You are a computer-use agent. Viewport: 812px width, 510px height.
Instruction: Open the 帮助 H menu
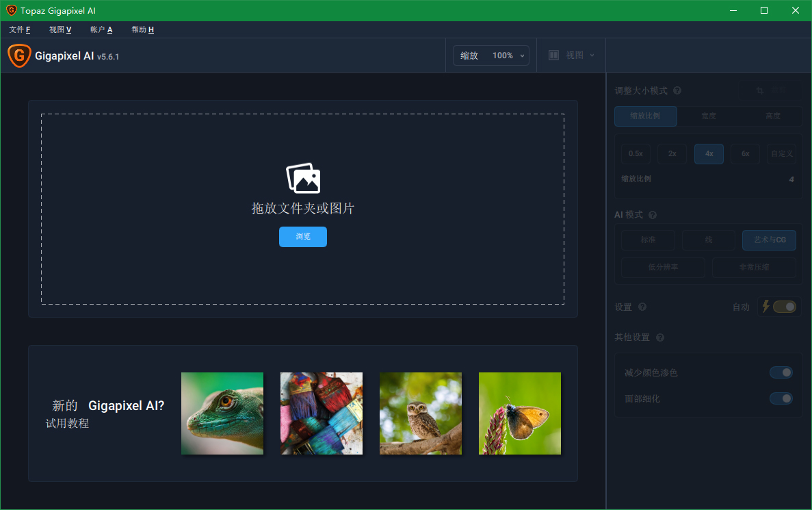(142, 29)
